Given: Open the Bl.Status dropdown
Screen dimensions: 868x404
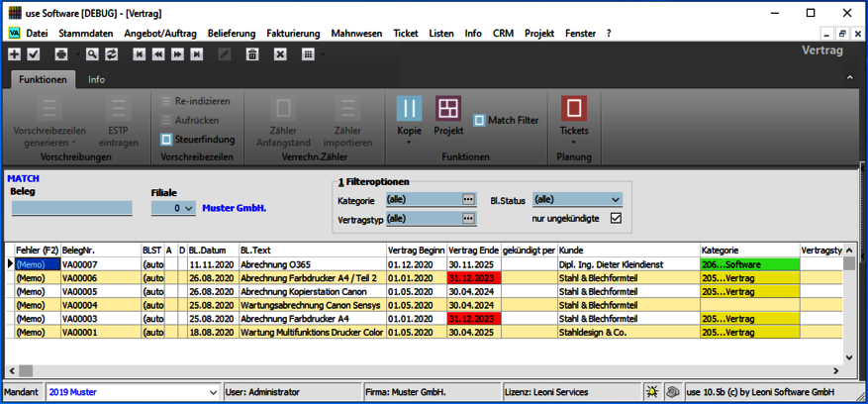Looking at the screenshot, I should tap(616, 199).
